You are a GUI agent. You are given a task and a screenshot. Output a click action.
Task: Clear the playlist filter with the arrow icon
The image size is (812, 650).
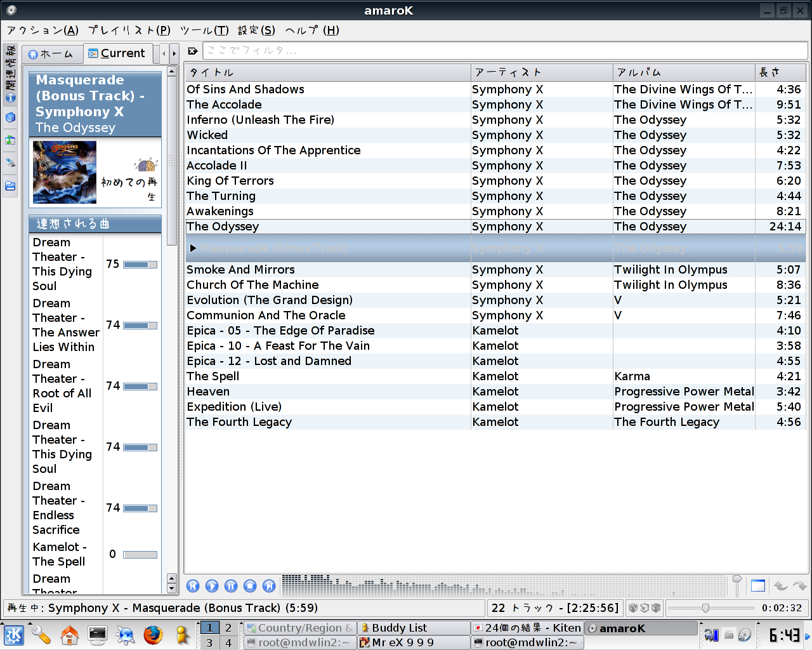(x=193, y=51)
